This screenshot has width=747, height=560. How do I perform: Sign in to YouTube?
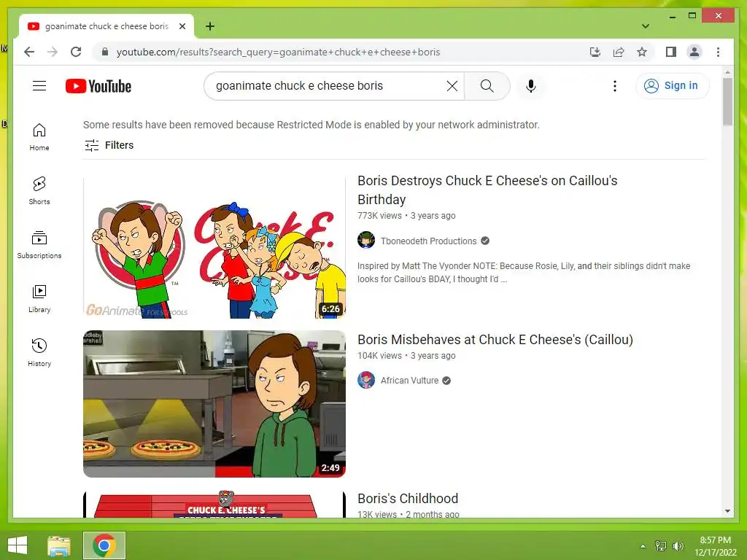coord(672,86)
